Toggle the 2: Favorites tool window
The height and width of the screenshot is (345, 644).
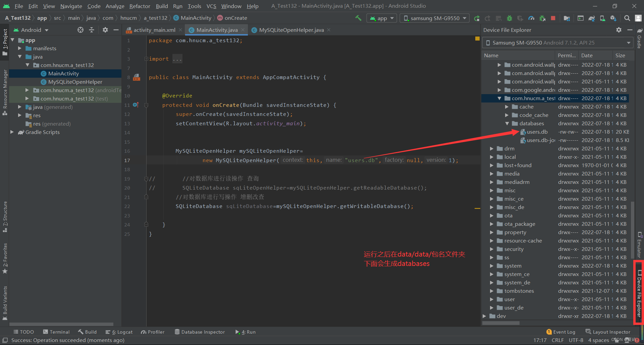tap(5, 258)
